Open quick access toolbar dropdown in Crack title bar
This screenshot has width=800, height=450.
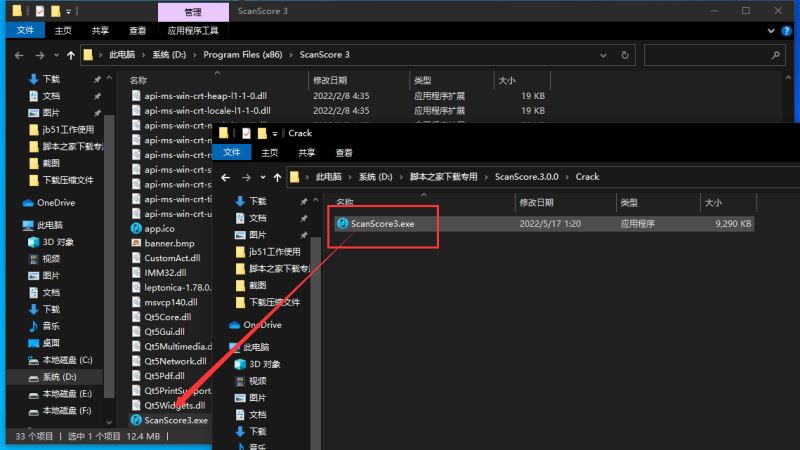pos(274,134)
